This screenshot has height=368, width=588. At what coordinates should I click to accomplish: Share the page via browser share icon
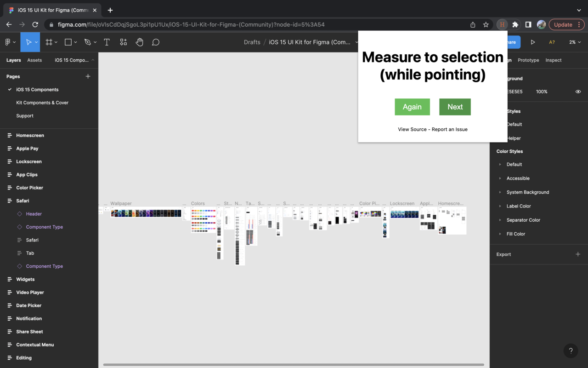[473, 24]
